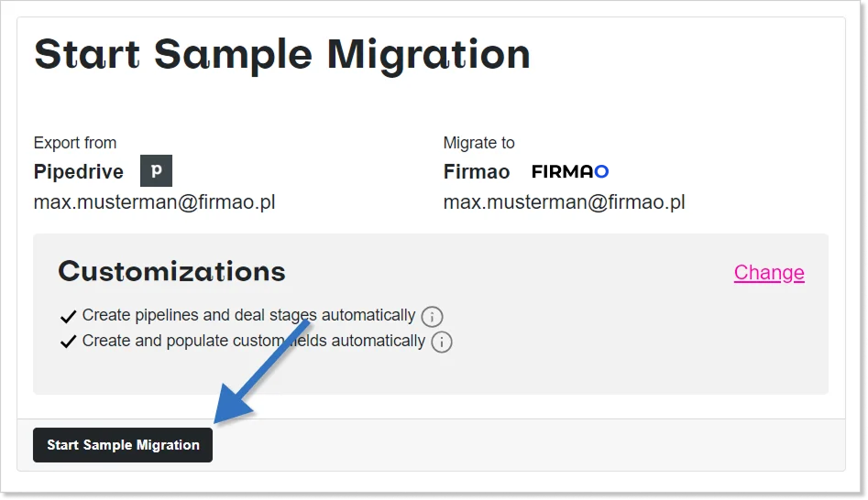
Task: Click the Pipedrive account email address
Action: tap(154, 202)
